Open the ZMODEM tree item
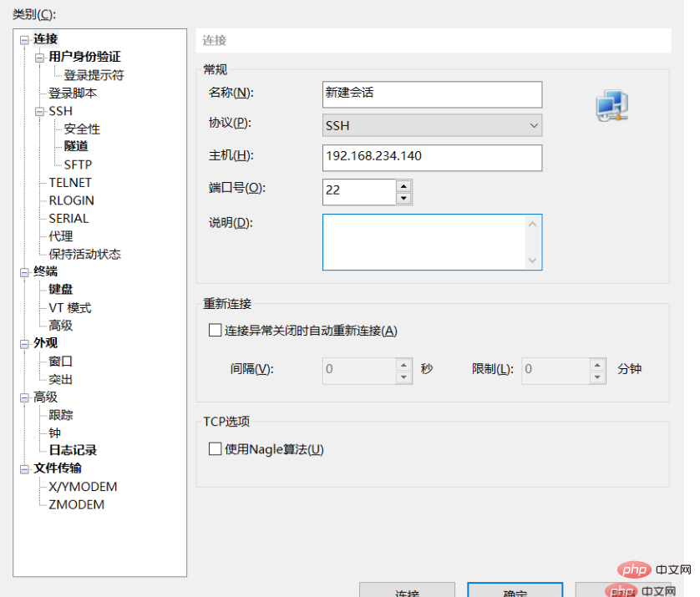The height and width of the screenshot is (597, 700). (x=77, y=504)
